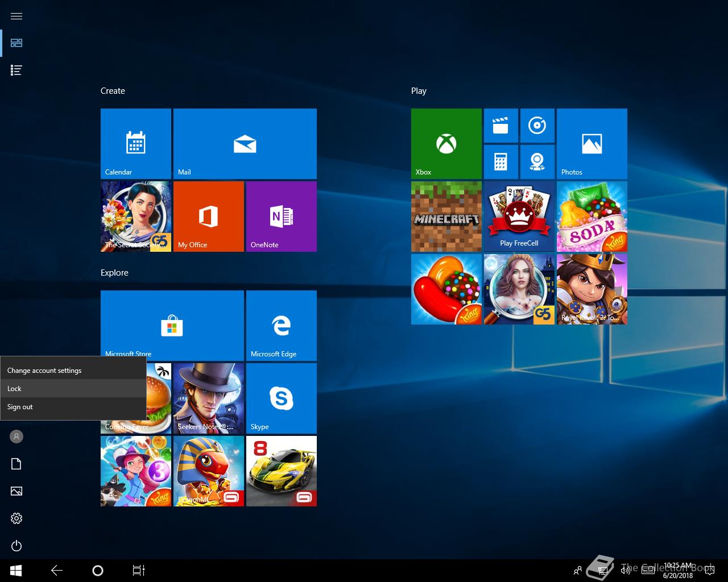Launch the Skype tile

tap(282, 398)
